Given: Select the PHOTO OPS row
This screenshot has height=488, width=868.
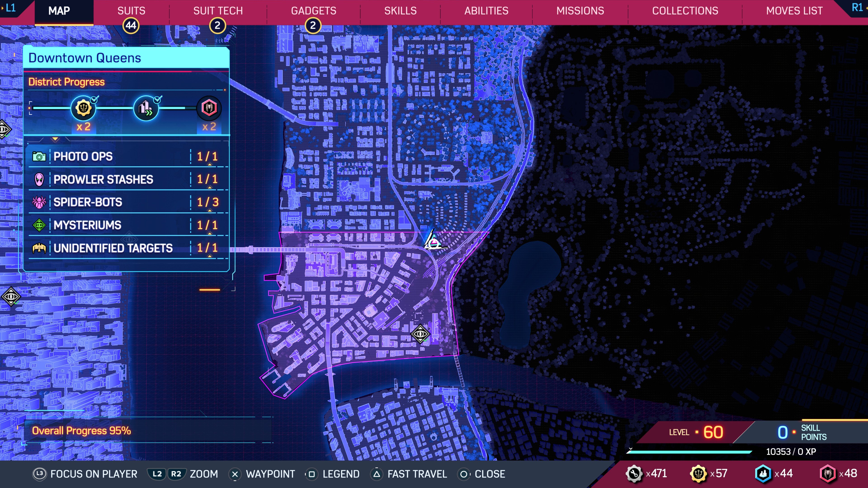Looking at the screenshot, I should [128, 157].
